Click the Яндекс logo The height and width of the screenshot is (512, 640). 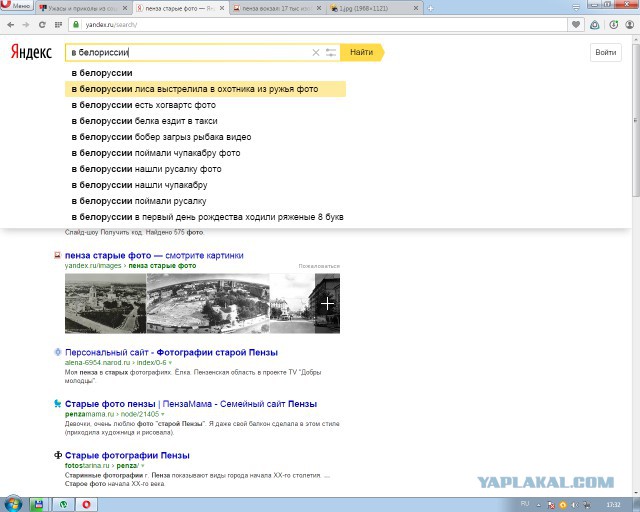click(x=31, y=52)
